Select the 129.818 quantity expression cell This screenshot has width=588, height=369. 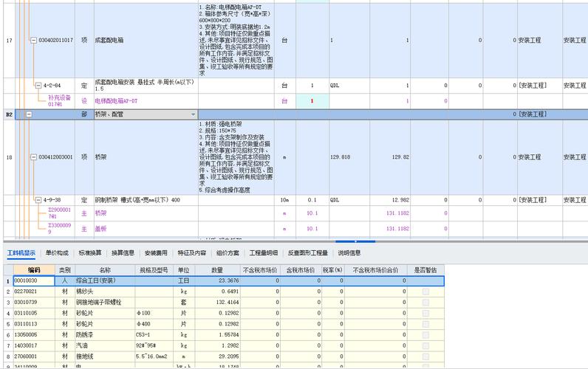[349, 157]
